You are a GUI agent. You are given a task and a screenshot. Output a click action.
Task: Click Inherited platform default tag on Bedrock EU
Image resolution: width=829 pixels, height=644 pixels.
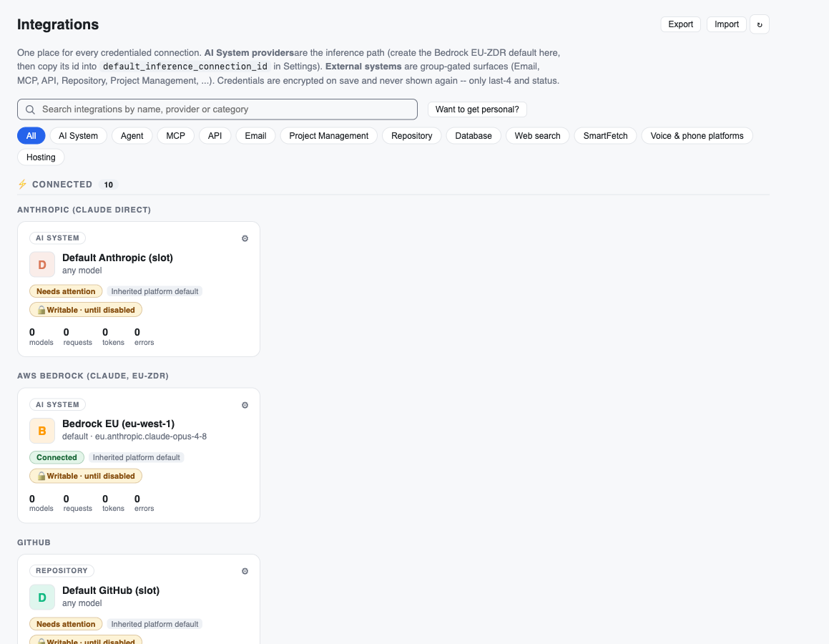(x=136, y=457)
